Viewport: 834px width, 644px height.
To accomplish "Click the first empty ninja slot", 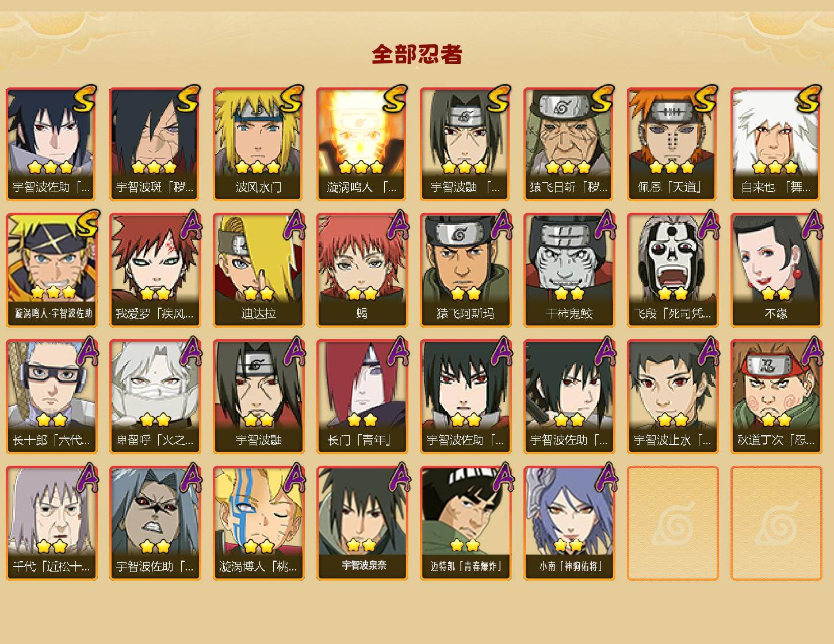I will coord(672,523).
